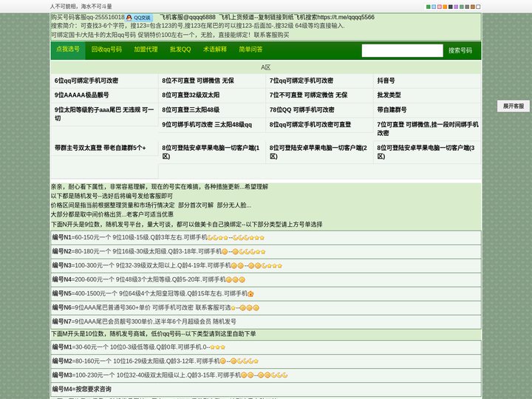Select the 编号N1 60-150元 listing row
The image size is (532, 399).
tap(266, 238)
